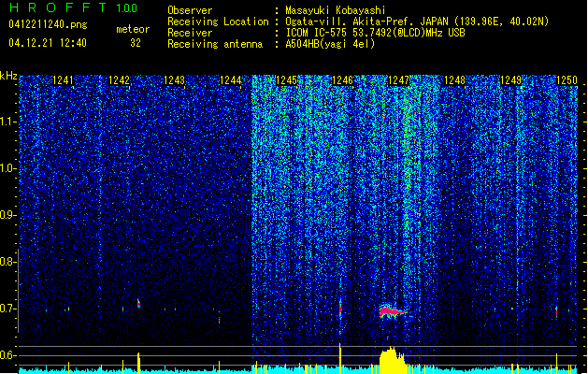Click the 1.0 kHz axis label

(x=8, y=168)
